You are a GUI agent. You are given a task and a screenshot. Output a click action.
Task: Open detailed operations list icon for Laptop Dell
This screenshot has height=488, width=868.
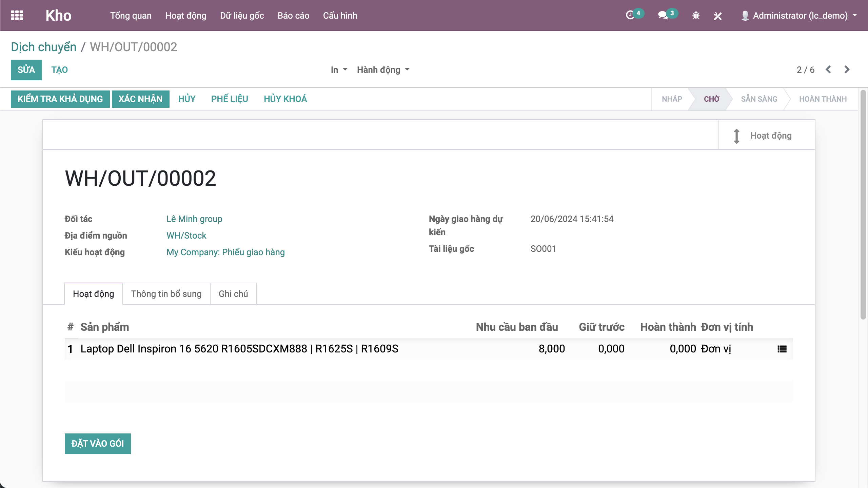click(x=782, y=349)
